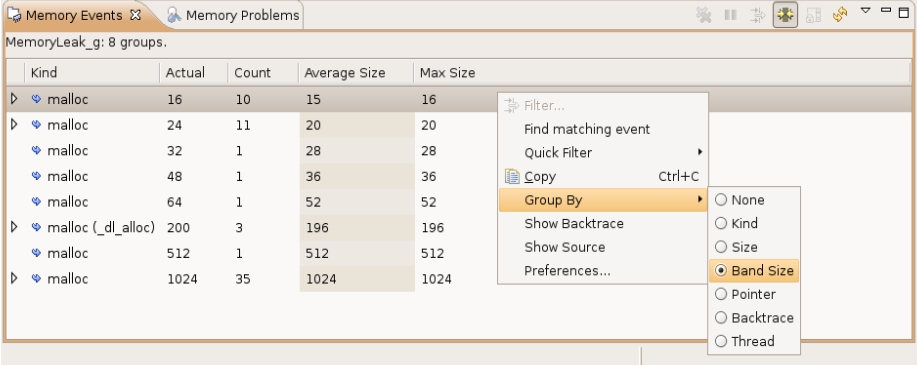Choose Find matching event menu item
The image size is (918, 365).
coord(603,129)
